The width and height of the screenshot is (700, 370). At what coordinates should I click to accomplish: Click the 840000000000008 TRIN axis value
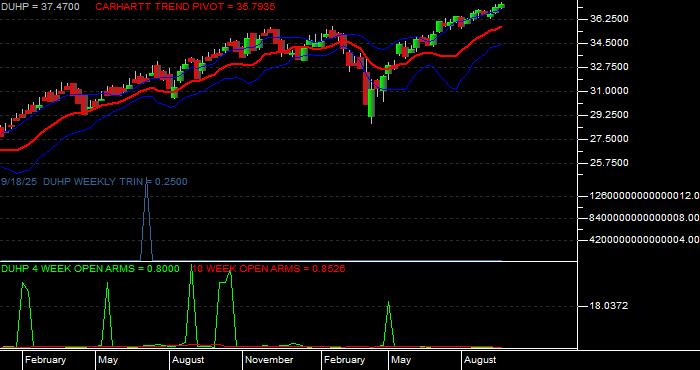[x=644, y=217]
